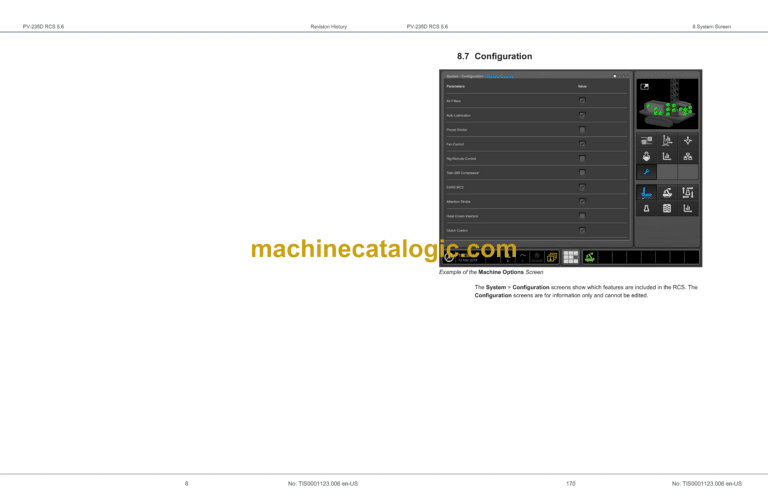Click the Revision History header text
768x497 pixels.
click(x=329, y=27)
